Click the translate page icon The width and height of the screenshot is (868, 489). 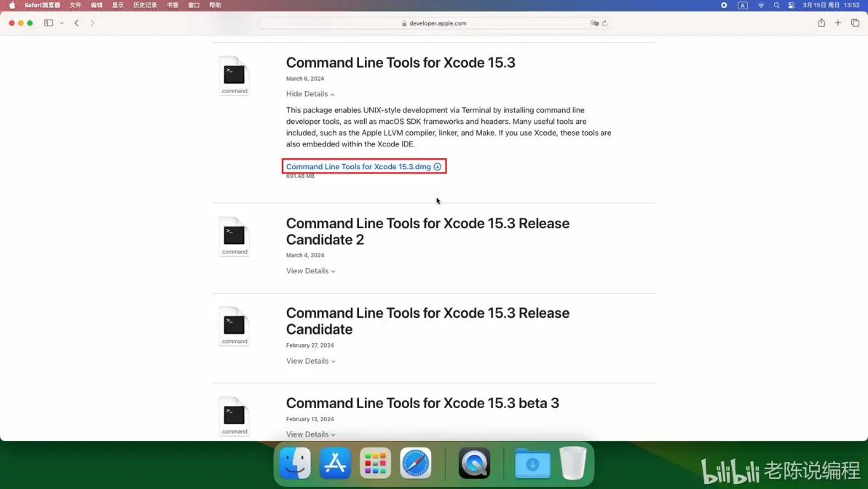click(x=594, y=23)
